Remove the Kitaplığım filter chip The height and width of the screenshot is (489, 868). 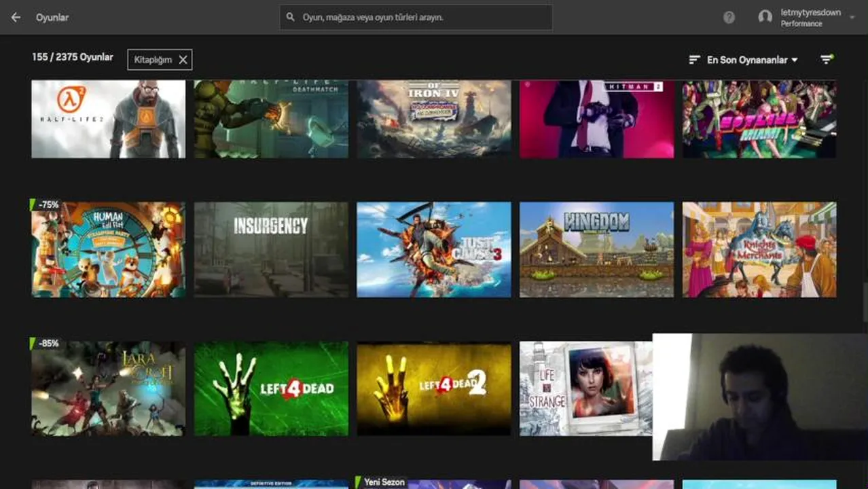[183, 60]
